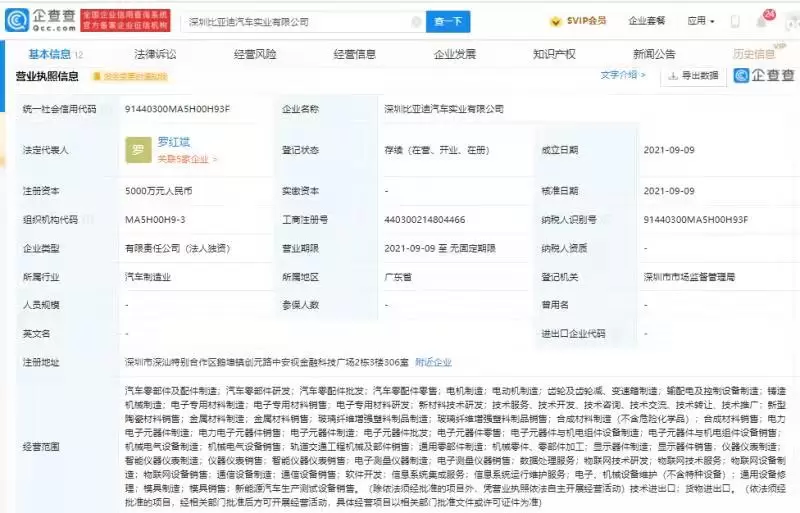Image resolution: width=800 pixels, height=513 pixels.
Task: Open the notification bell icon with badge
Action: (764, 21)
